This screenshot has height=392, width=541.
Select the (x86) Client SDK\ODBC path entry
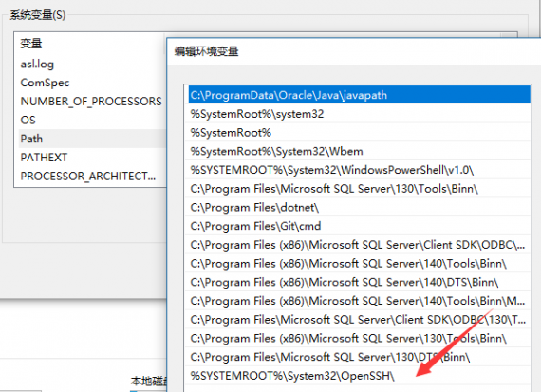coord(359,245)
